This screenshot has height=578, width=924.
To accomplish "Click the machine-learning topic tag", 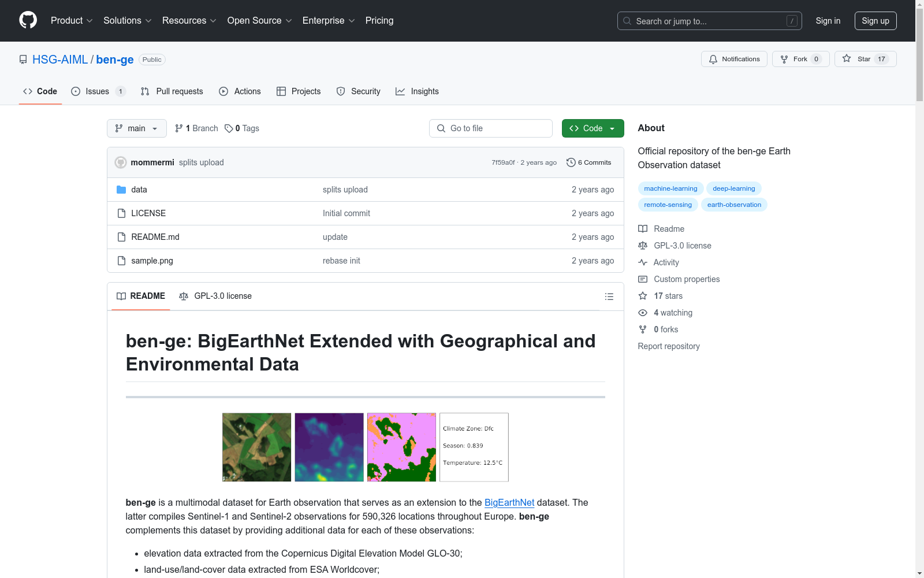I will tap(670, 188).
